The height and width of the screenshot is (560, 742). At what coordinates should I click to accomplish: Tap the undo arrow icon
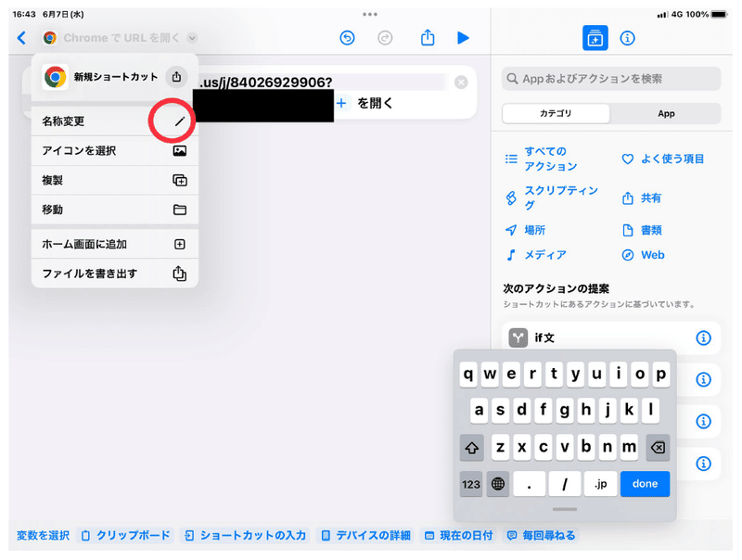[347, 38]
